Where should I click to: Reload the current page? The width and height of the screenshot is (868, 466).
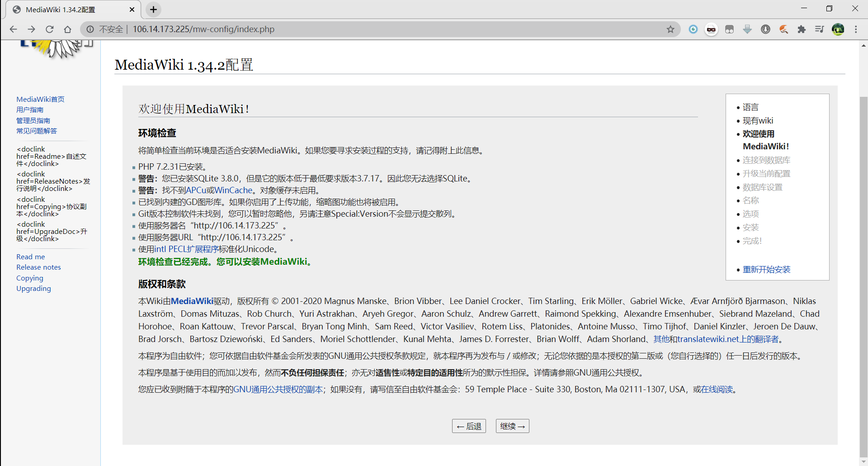pyautogui.click(x=49, y=29)
